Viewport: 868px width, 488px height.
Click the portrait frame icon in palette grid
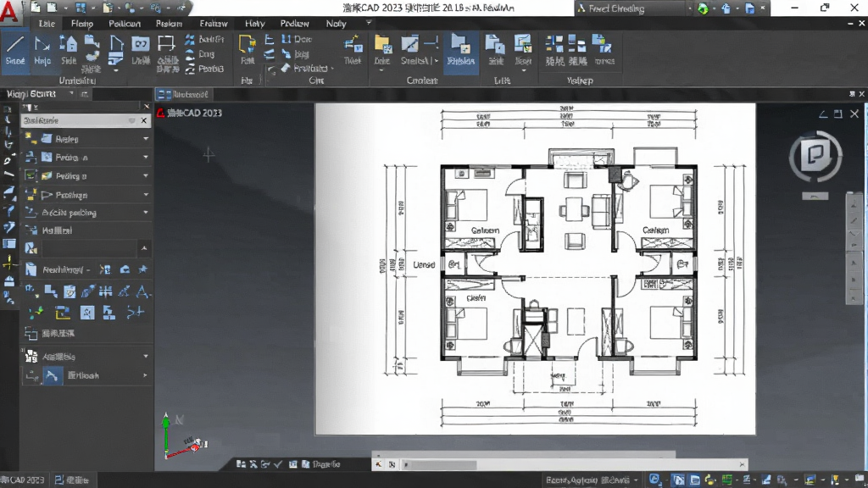(x=87, y=313)
